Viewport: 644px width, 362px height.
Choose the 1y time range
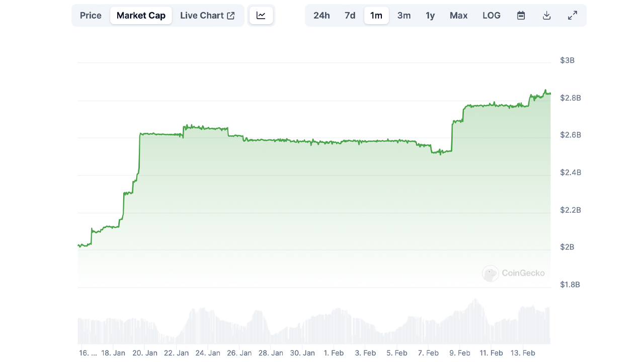[x=430, y=16]
